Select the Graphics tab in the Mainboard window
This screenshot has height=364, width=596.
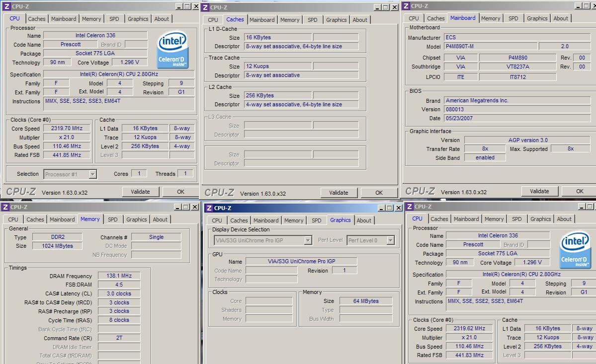pos(537,18)
